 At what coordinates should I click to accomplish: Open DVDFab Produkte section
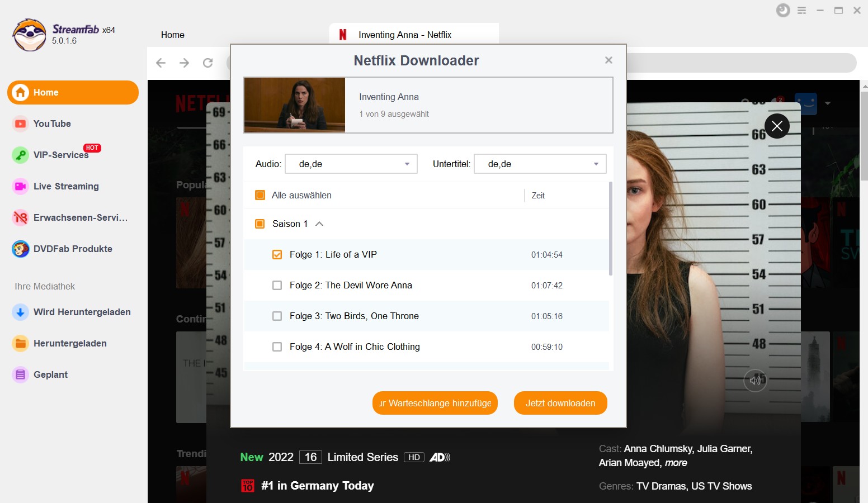click(x=73, y=249)
